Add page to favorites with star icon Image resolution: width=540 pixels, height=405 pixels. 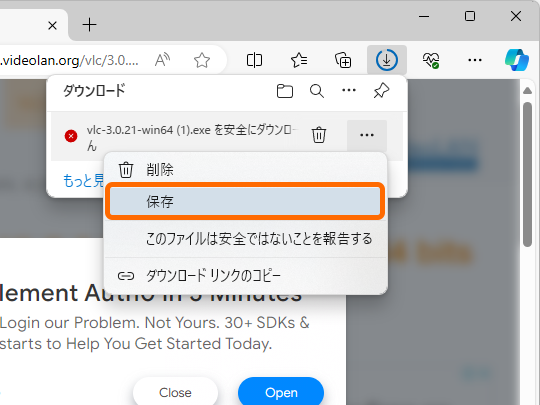pos(202,60)
